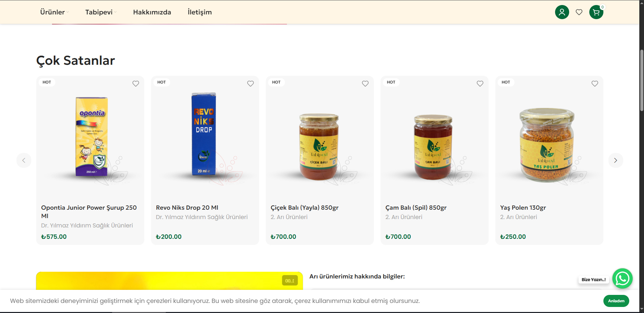Screen dimensions: 644x313
Task: Favorite the Yaş Polen 130gr product
Action: tap(595, 84)
